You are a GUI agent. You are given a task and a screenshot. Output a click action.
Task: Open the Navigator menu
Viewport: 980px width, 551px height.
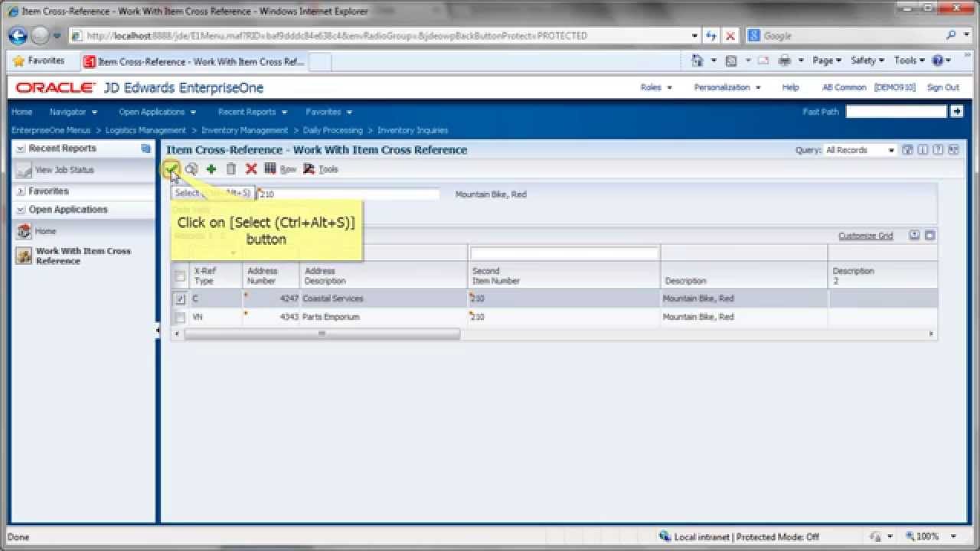point(73,112)
